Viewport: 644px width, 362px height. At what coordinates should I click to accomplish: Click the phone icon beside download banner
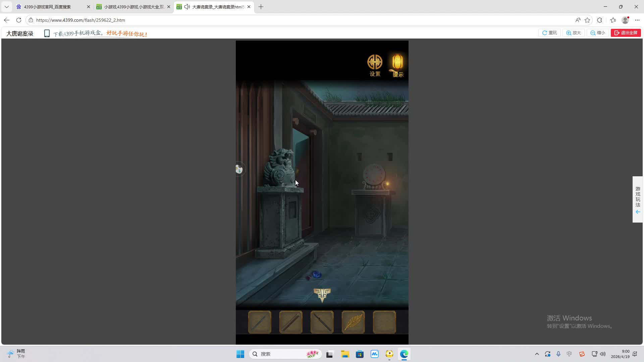[47, 34]
